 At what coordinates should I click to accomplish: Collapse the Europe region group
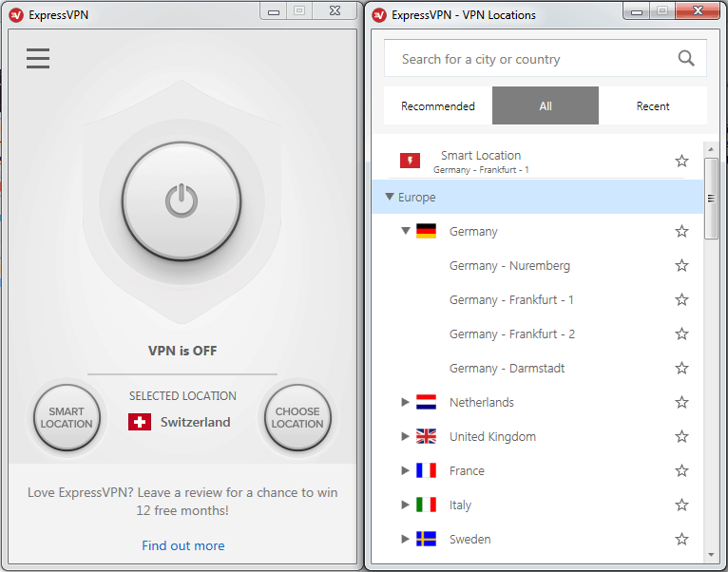390,197
